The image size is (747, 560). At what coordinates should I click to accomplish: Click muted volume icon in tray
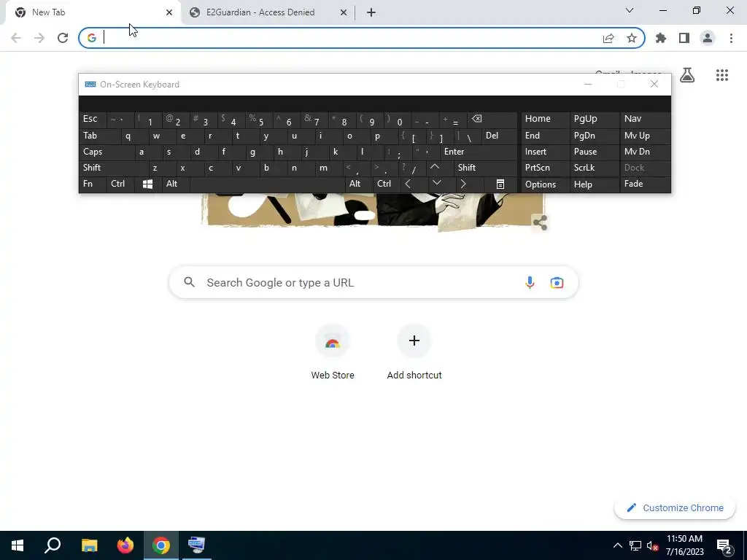click(x=652, y=545)
